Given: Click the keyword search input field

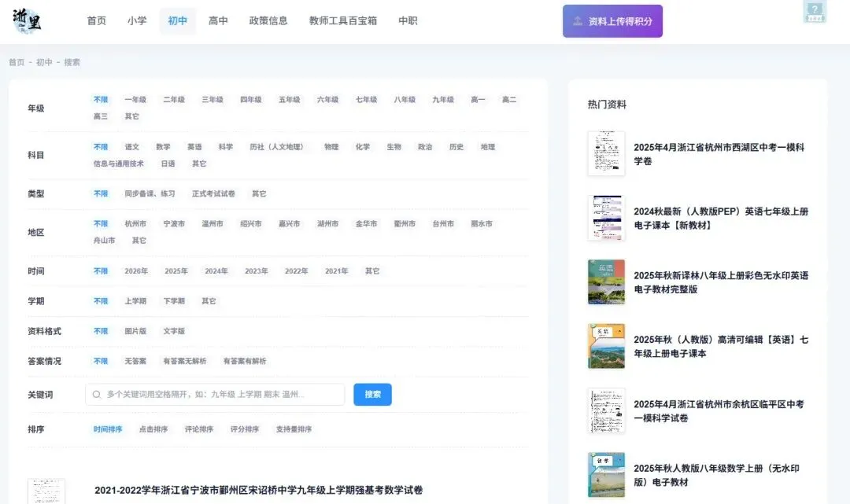Looking at the screenshot, I should coord(213,394).
